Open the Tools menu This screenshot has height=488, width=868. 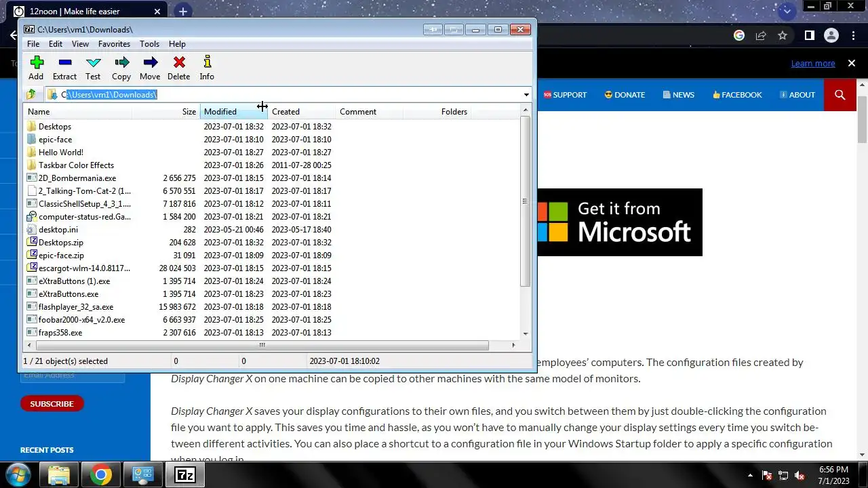149,44
